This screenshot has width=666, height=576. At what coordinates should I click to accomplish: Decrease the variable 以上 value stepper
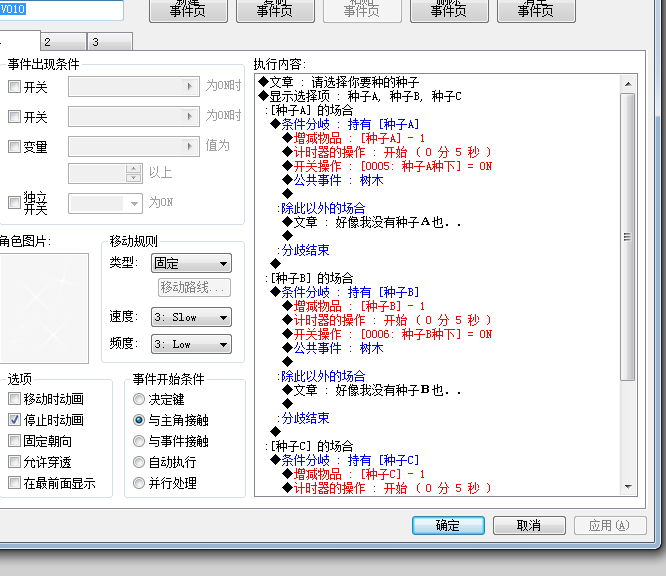coord(134,178)
